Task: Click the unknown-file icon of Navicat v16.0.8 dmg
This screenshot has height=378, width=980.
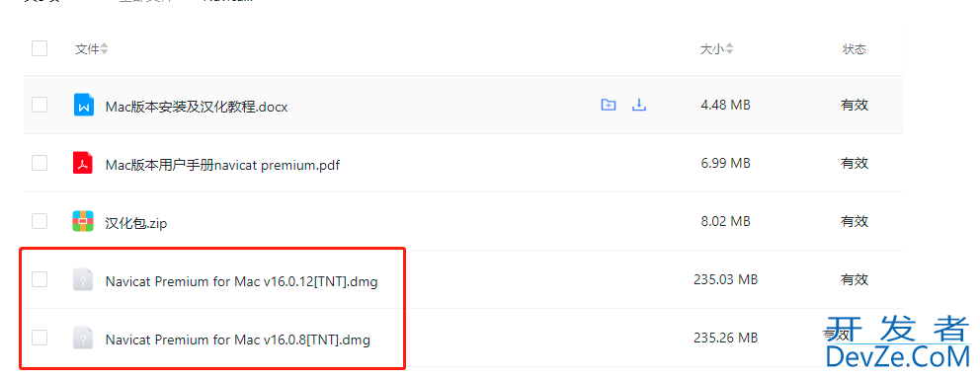Action: (83, 338)
